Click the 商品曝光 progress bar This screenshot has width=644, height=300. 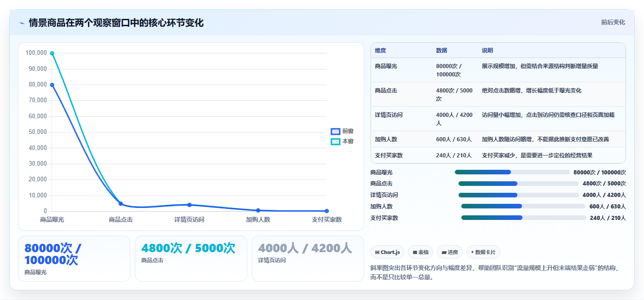tap(512, 172)
